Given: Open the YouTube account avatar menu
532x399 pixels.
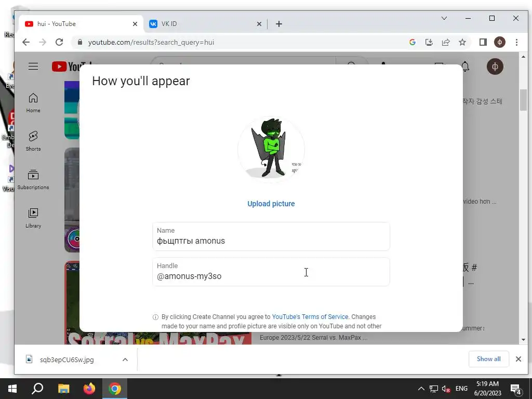Looking at the screenshot, I should pos(495,66).
